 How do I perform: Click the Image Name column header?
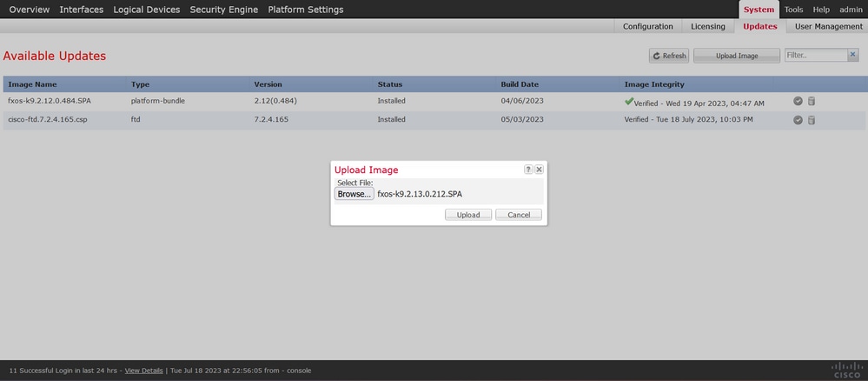tap(32, 84)
